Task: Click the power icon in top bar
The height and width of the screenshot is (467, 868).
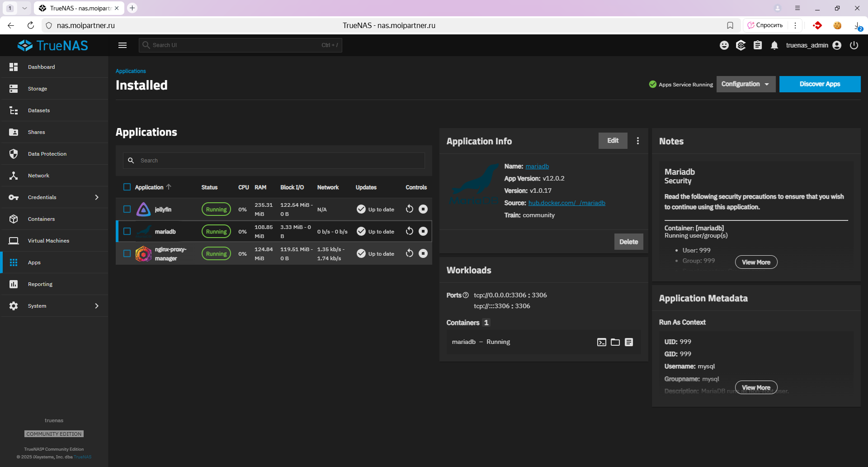Action: pos(854,45)
